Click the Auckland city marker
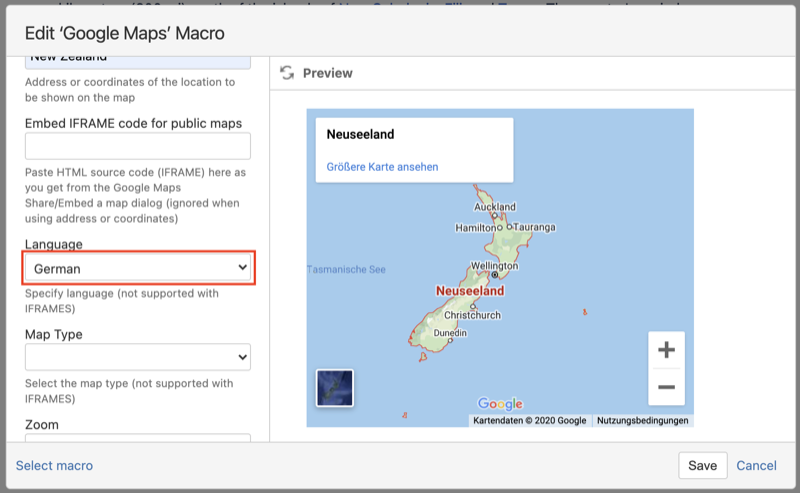The image size is (800, 493). [491, 215]
